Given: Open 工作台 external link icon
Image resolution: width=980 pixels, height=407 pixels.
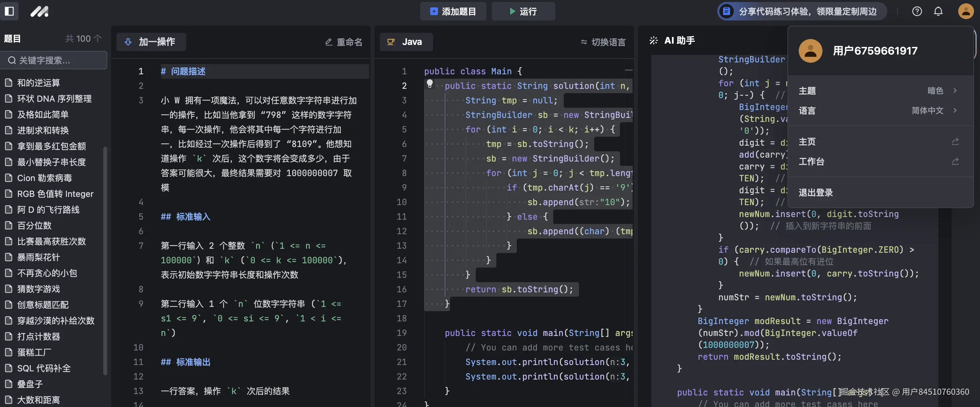Looking at the screenshot, I should (x=955, y=162).
